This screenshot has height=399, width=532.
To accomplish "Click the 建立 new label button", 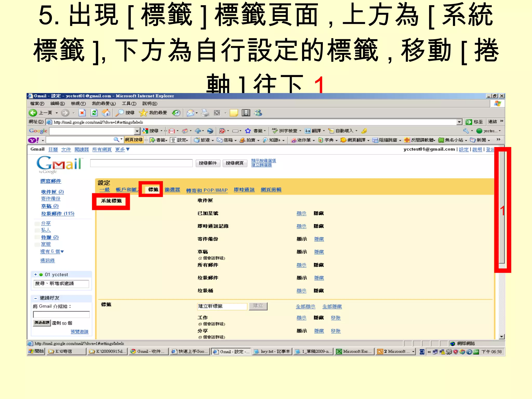I will (x=258, y=306).
